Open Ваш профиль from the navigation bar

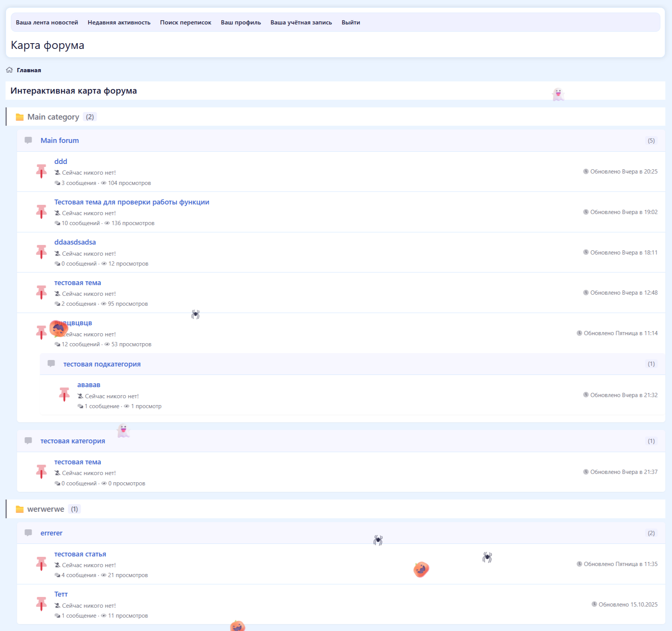pyautogui.click(x=241, y=23)
